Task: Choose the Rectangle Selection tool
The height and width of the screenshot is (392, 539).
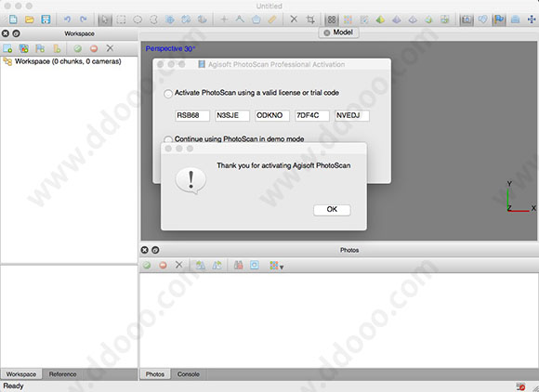Action: [x=121, y=20]
